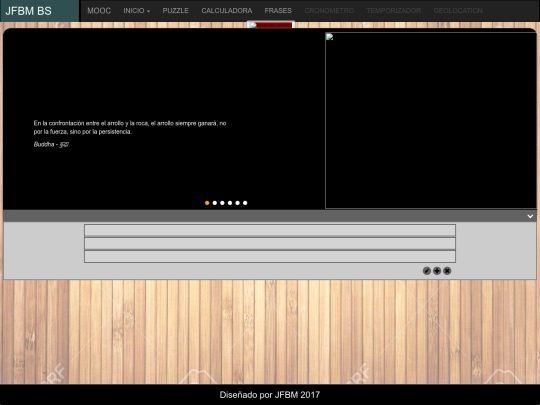This screenshot has width=540, height=405.
Task: Open the TEMPORIZADOR menu item
Action: (394, 11)
